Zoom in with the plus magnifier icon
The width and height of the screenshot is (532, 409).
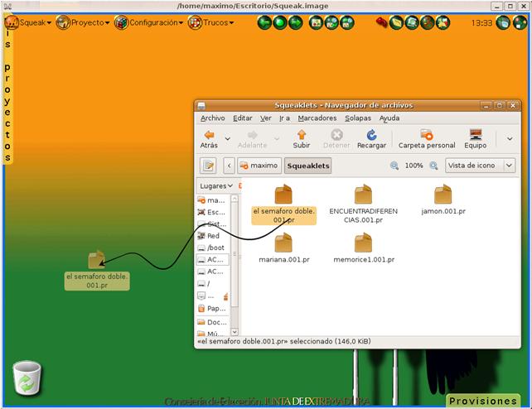(433, 166)
